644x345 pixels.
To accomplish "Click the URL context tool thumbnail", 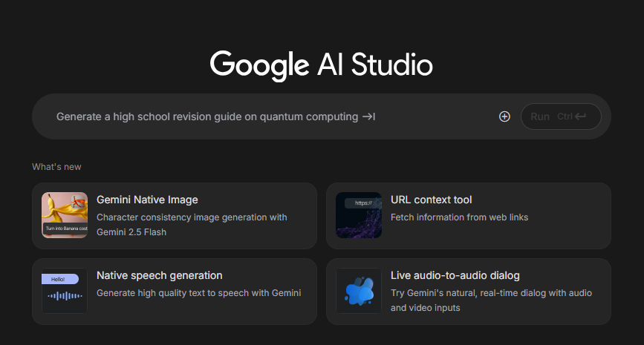I will (359, 215).
